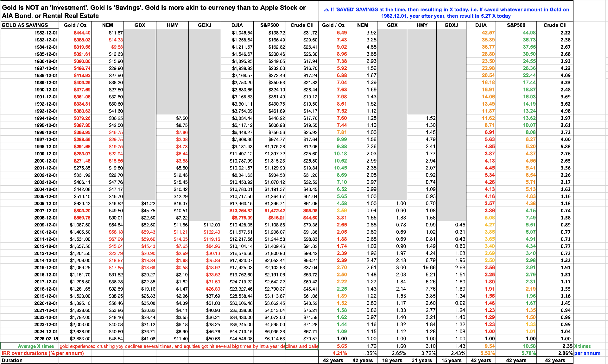Click the $0.58 HMY price cell
This screenshot has height=364, width=608.
pos(182,268)
